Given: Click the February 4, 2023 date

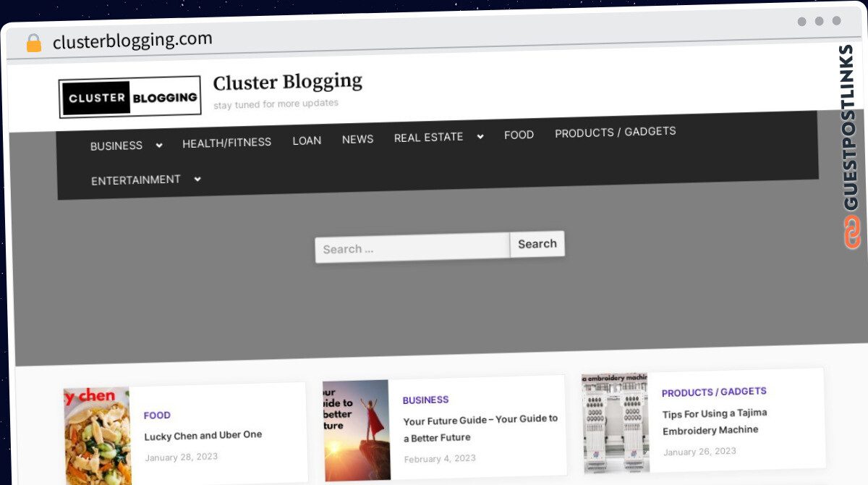Looking at the screenshot, I should (x=440, y=459).
